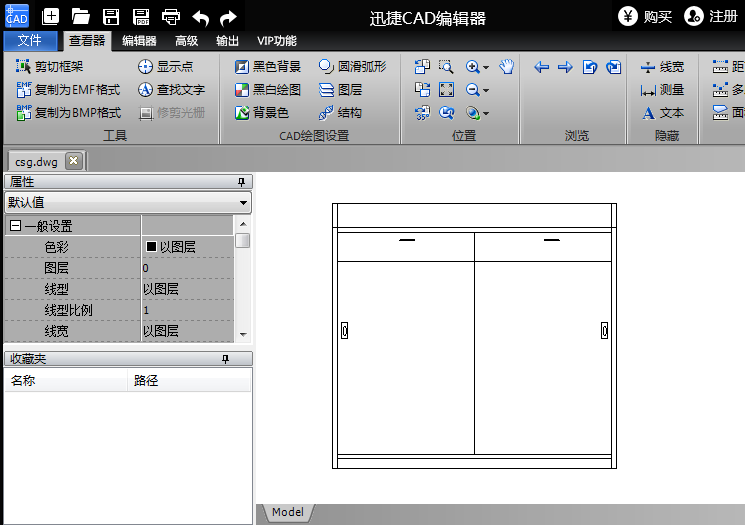Click the Find Text (查找文字) tool
The height and width of the screenshot is (525, 745).
tap(171, 90)
